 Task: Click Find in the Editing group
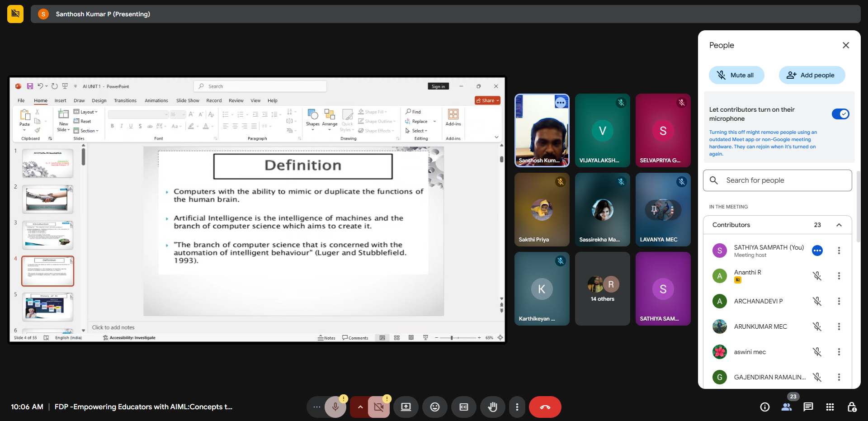(x=413, y=112)
